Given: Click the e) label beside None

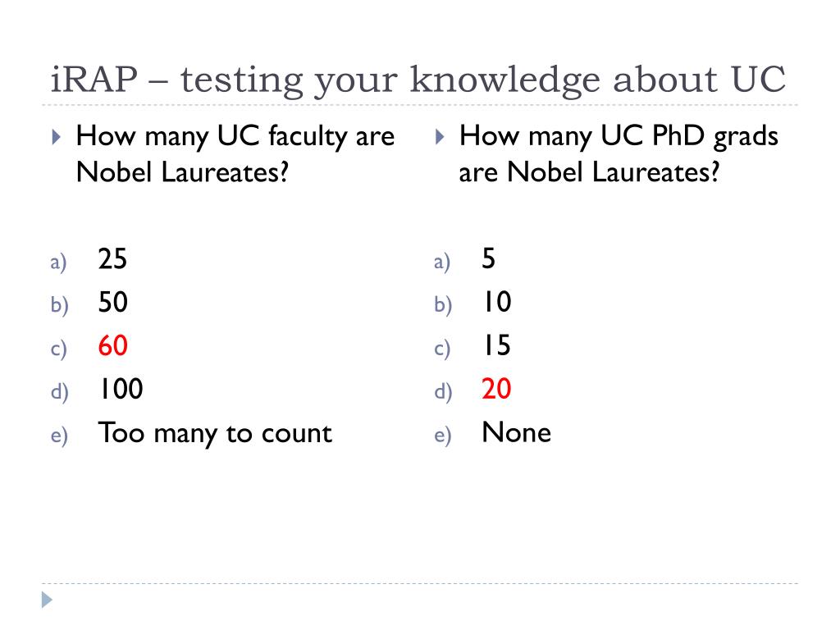Looking at the screenshot, I should tap(443, 436).
